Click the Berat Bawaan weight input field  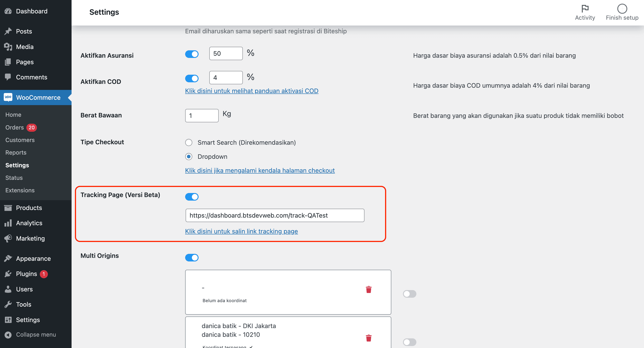(x=202, y=115)
